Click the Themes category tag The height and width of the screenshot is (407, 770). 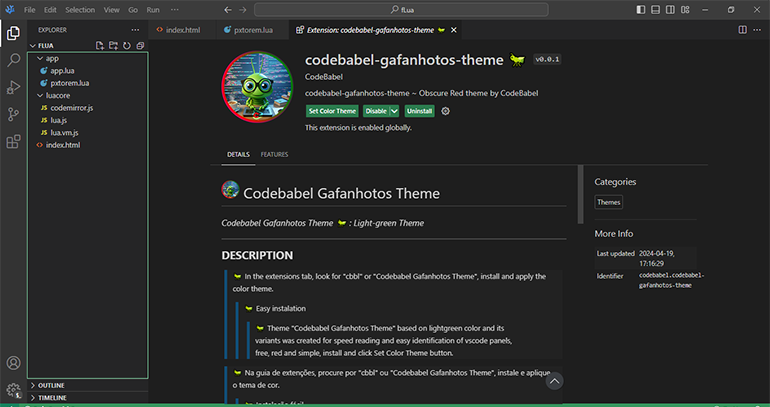[x=608, y=202]
